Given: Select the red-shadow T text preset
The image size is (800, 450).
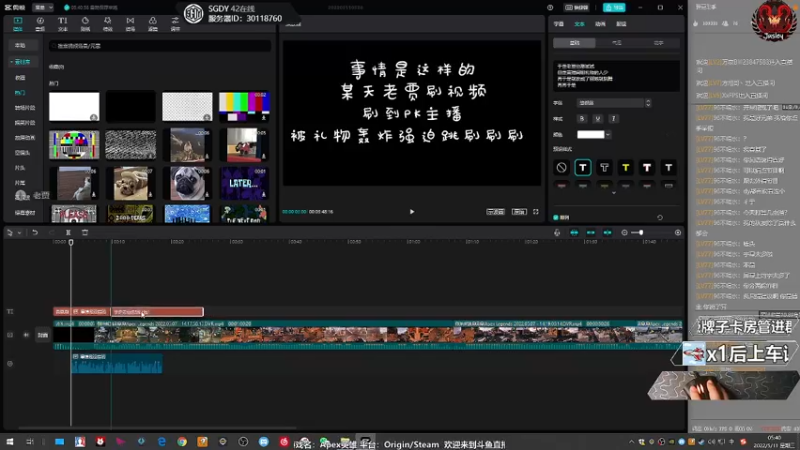Looking at the screenshot, I should (x=647, y=167).
